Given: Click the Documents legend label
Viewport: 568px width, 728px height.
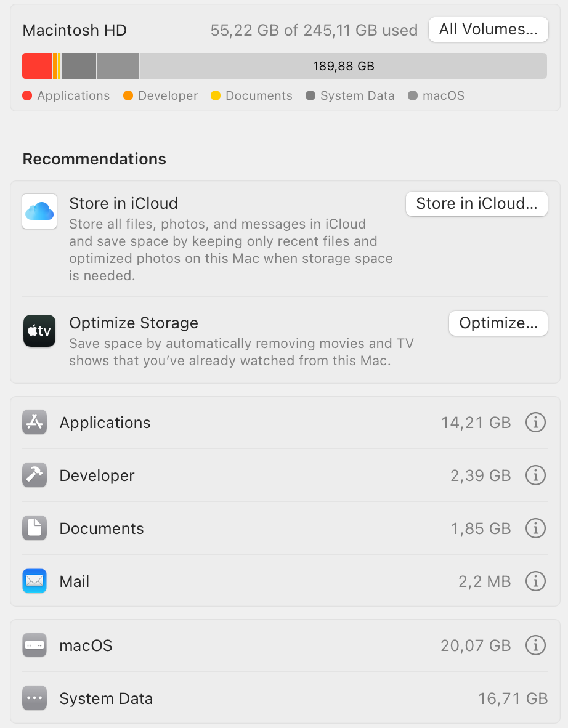Looking at the screenshot, I should (259, 95).
